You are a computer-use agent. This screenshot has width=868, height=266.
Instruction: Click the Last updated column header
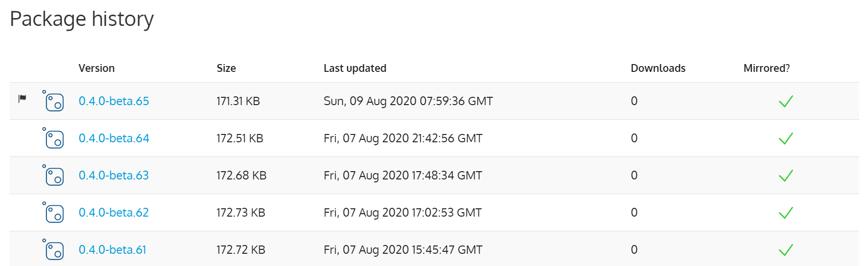pos(355,68)
